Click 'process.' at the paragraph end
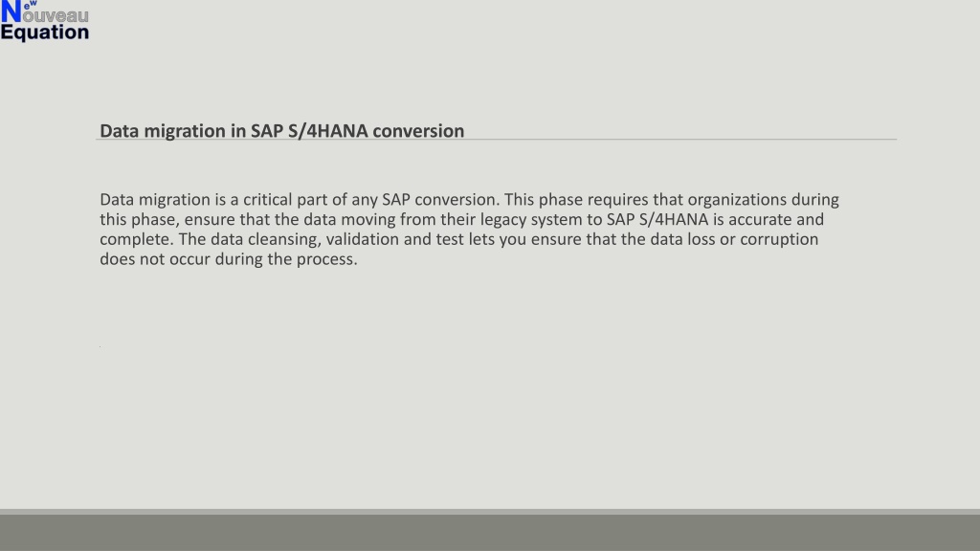 click(327, 259)
